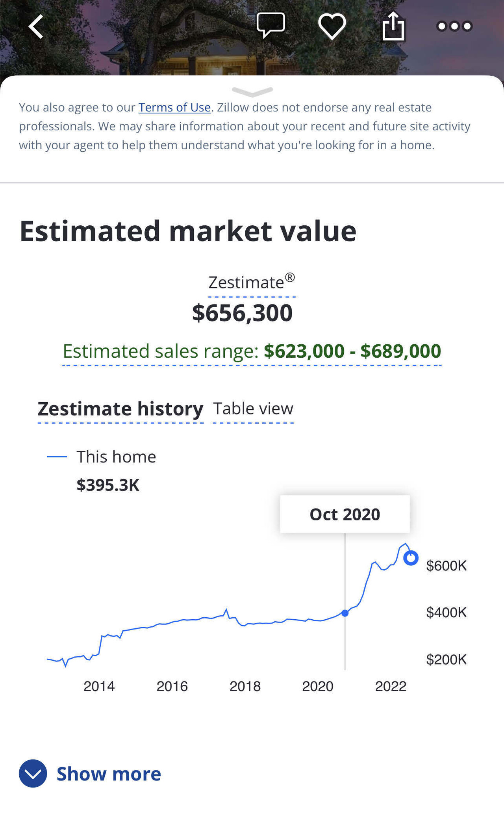Tap the back arrow icon

[x=36, y=27]
